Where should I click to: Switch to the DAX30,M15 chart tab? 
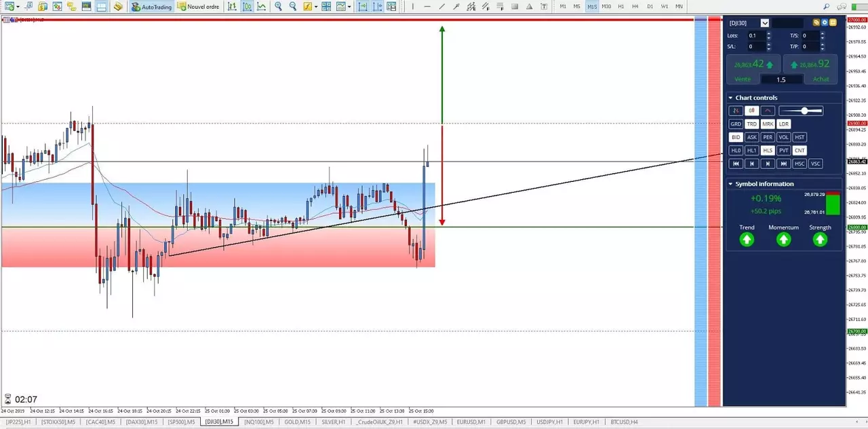pos(142,422)
